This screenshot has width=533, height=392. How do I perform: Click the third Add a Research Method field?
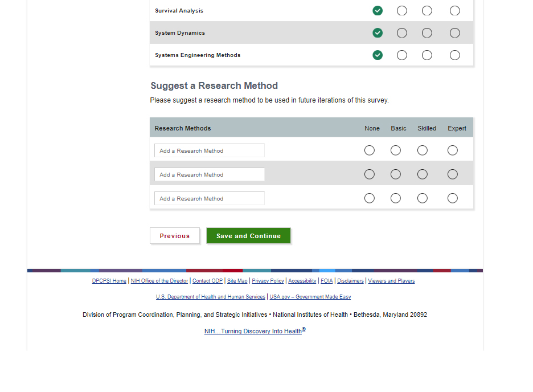[x=209, y=199]
